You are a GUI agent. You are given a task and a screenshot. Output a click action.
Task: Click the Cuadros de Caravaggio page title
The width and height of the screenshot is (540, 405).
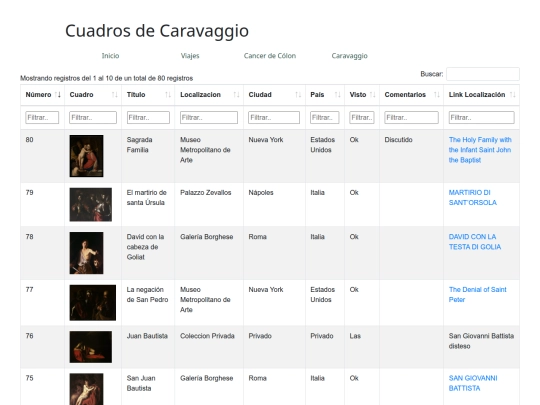point(157,31)
